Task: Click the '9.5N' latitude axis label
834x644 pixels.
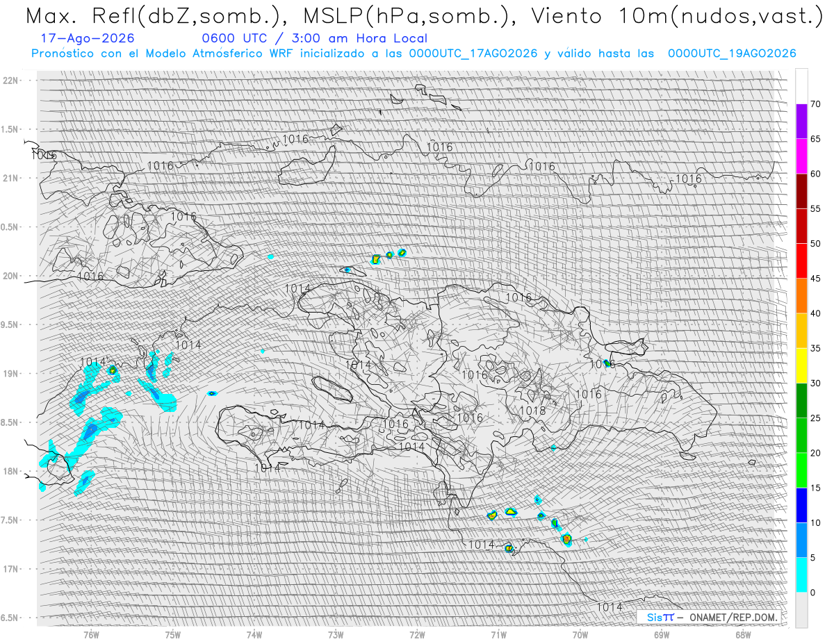Action: pos(10,324)
